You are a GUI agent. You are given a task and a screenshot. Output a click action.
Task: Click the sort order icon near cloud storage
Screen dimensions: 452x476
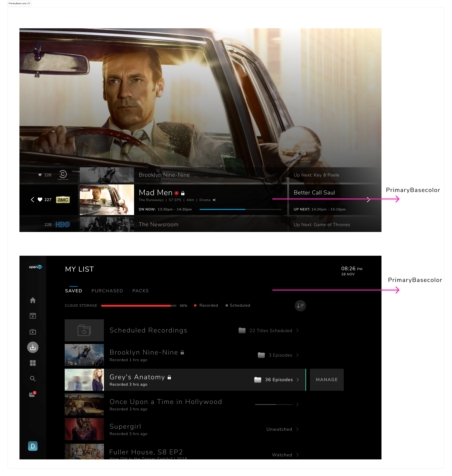click(300, 306)
